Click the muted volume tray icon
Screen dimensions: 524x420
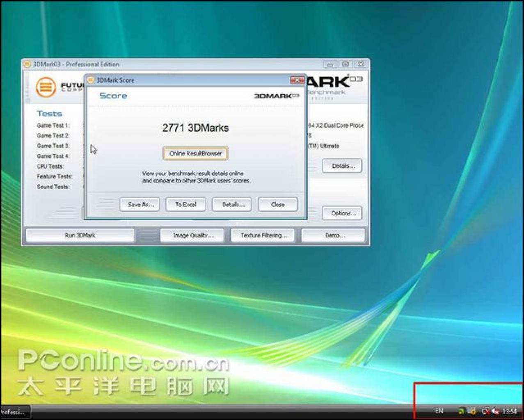(x=495, y=411)
